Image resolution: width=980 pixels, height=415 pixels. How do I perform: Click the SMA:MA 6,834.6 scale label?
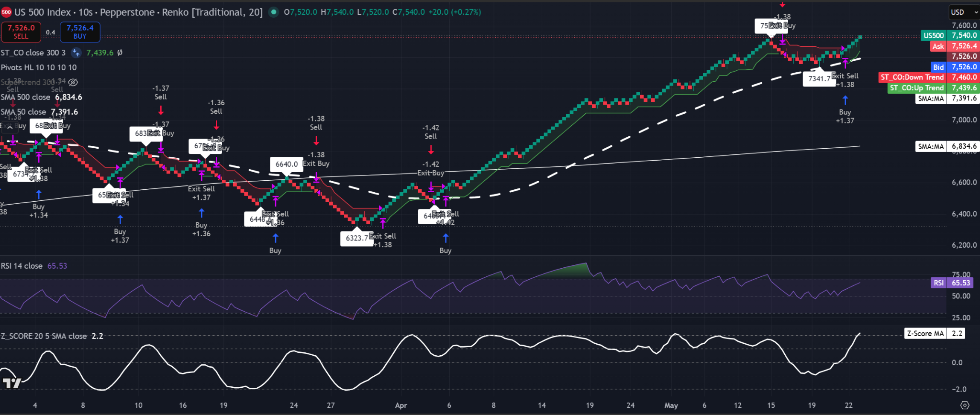pos(947,146)
